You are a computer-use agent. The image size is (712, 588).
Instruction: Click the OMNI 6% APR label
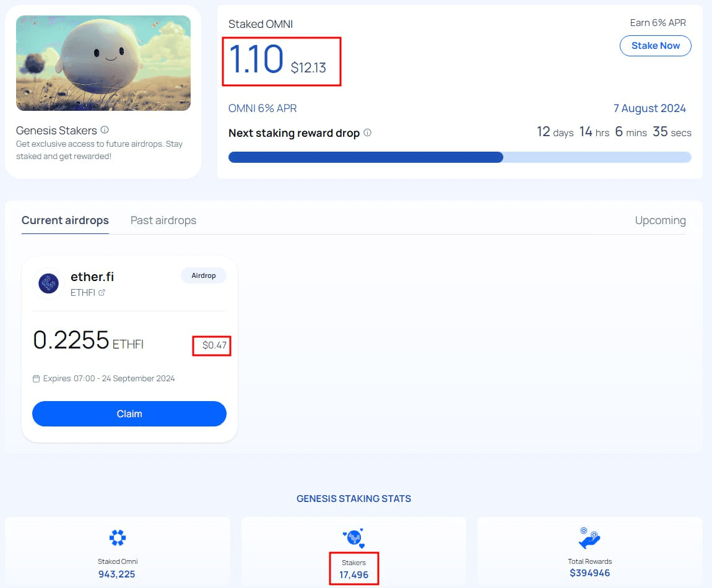pos(263,108)
